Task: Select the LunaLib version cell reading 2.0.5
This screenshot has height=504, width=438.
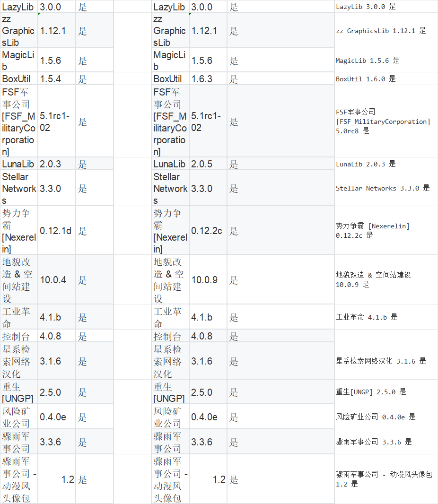Action: tap(208, 164)
